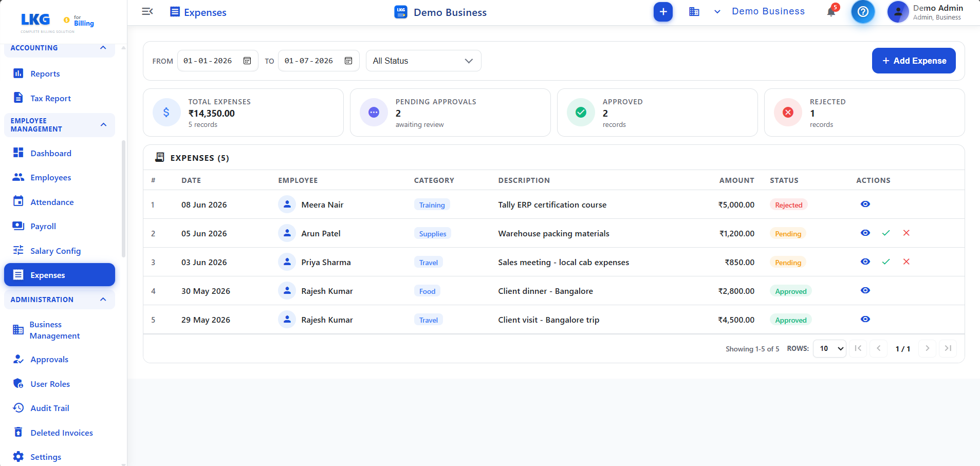
Task: Approve Priya Sharma's expense with the checkmark
Action: click(x=886, y=262)
